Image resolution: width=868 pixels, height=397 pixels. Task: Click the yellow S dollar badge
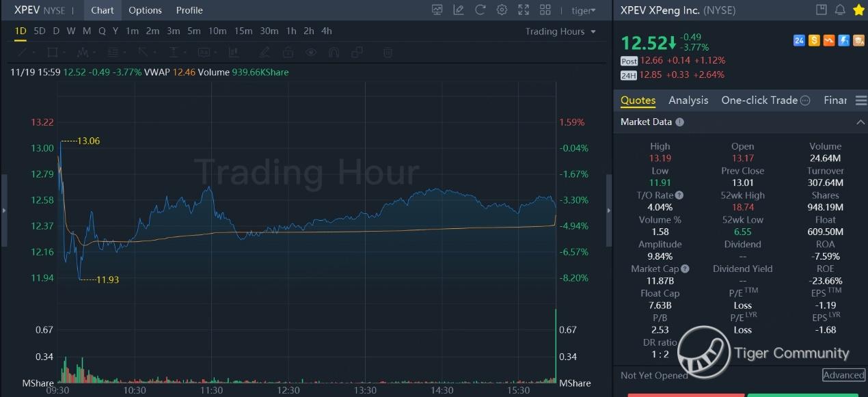pyautogui.click(x=814, y=40)
